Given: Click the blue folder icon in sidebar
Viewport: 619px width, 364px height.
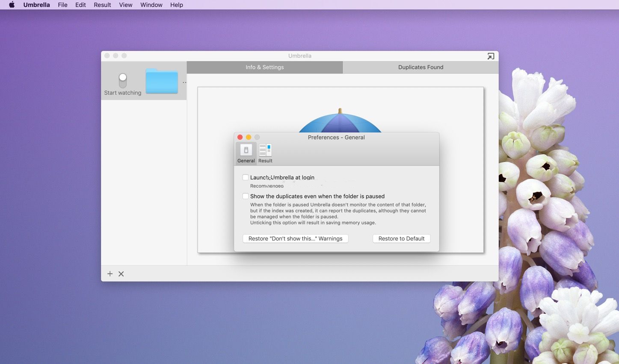Looking at the screenshot, I should pos(162,81).
